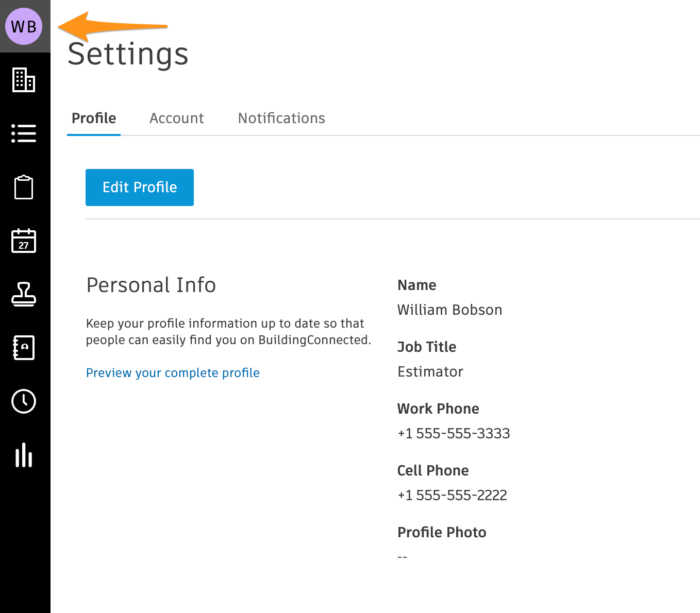The width and height of the screenshot is (700, 613).
Task: Open the calendar icon showing 27
Action: (24, 241)
